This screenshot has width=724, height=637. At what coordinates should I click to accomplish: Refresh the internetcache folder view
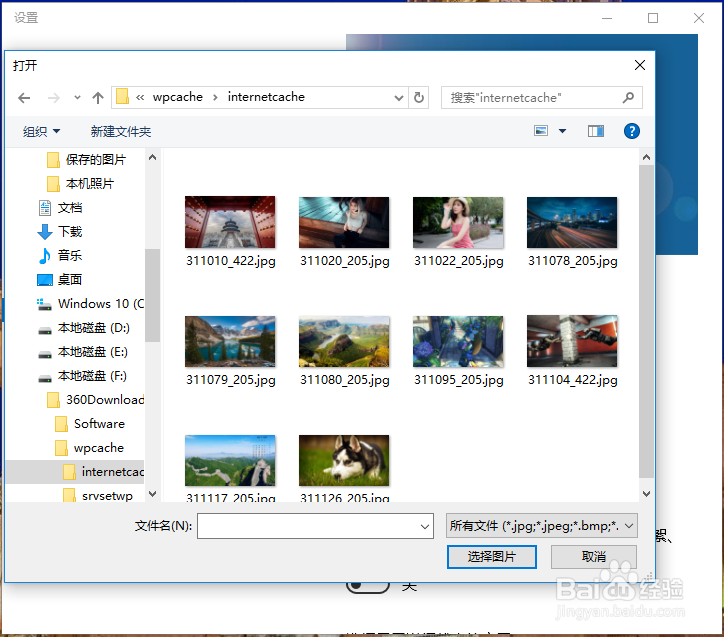click(x=419, y=97)
